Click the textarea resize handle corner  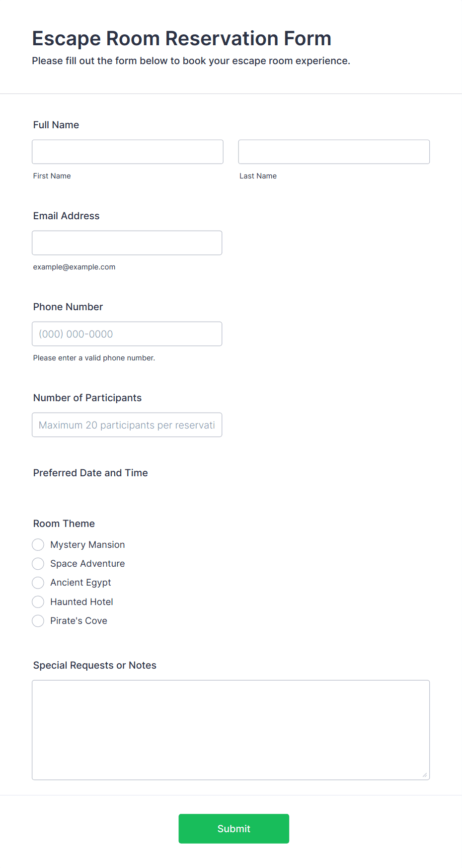coord(425,775)
